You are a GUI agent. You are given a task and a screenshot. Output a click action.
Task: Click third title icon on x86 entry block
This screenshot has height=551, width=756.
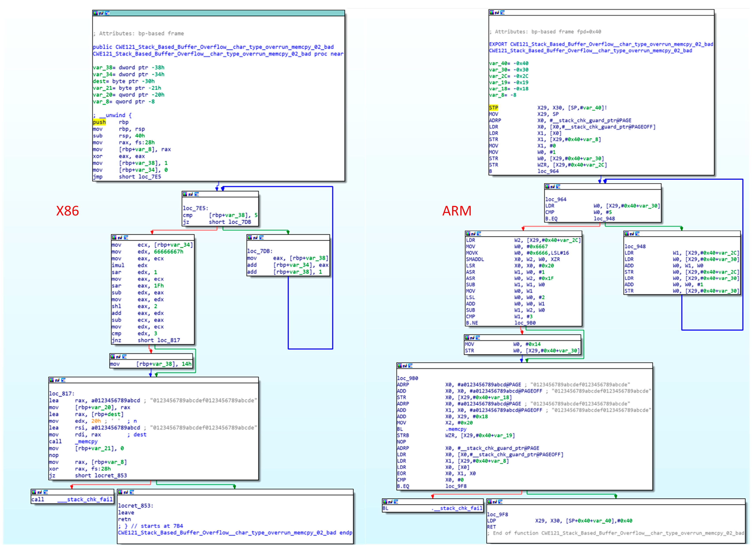click(x=107, y=13)
